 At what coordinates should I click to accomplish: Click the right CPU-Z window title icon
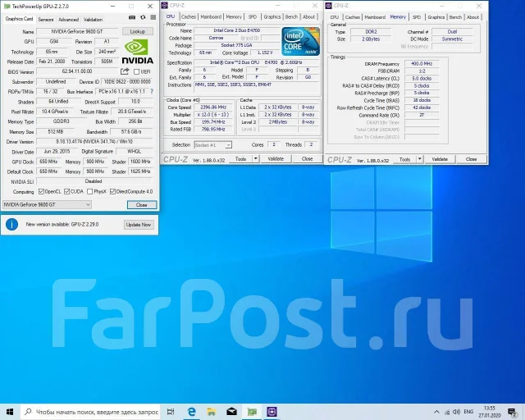pos(329,6)
